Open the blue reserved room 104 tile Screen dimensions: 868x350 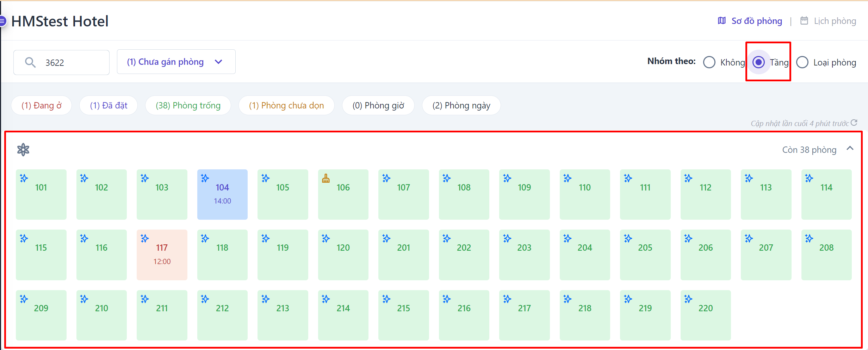tap(222, 194)
